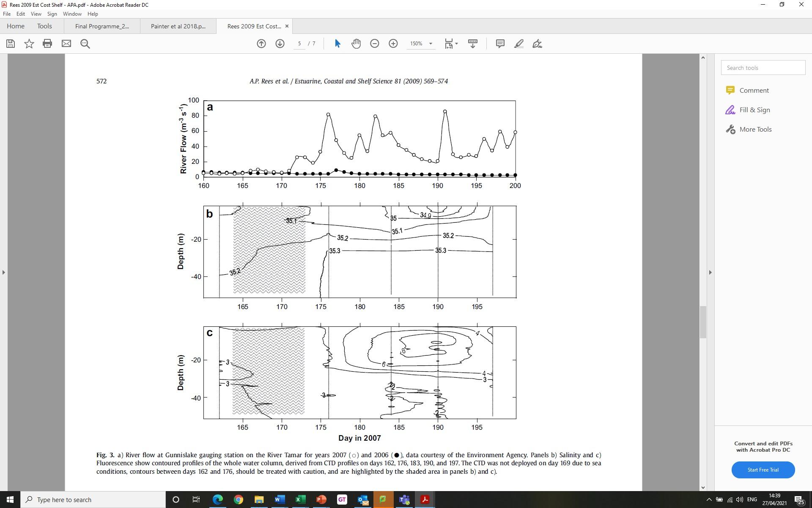Go to previous page arrow
Viewport: 812px width, 508px height.
[261, 44]
